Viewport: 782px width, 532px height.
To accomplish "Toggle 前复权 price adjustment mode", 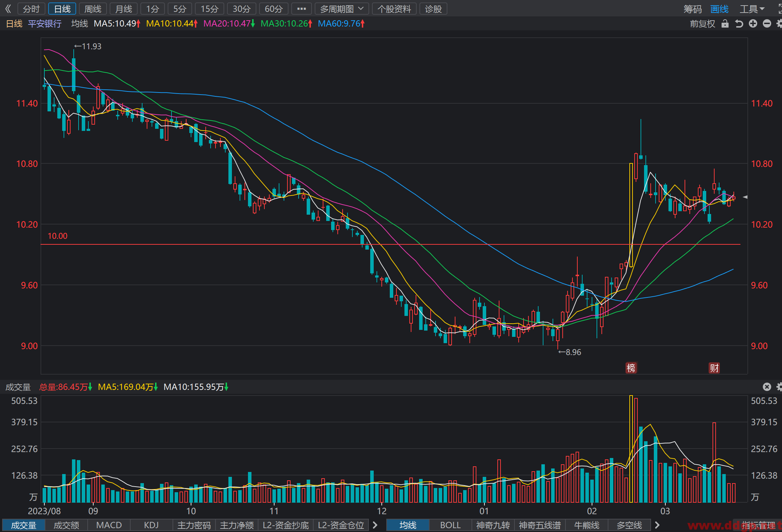I will point(702,23).
